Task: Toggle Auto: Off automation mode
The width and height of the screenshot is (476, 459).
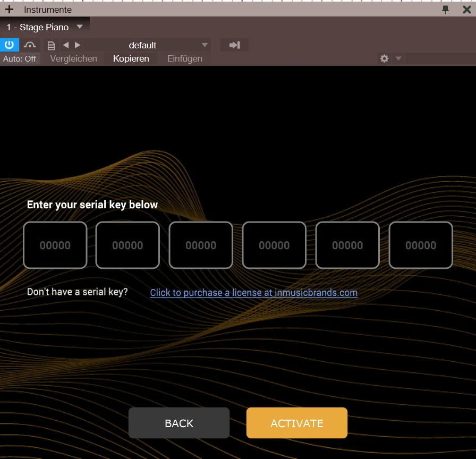Action: (20, 58)
